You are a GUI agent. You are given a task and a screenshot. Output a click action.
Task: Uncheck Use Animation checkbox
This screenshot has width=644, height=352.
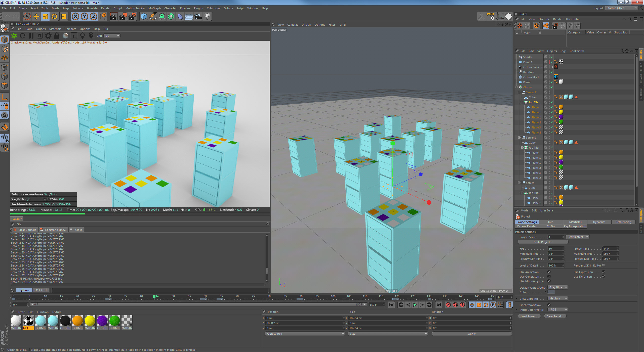549,272
